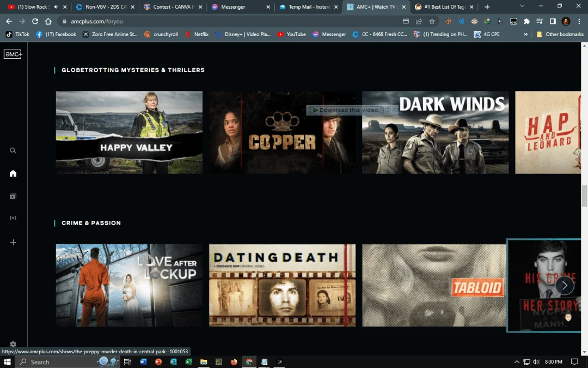The width and height of the screenshot is (588, 368).
Task: Close the Temp Mail tab
Action: pyautogui.click(x=336, y=7)
